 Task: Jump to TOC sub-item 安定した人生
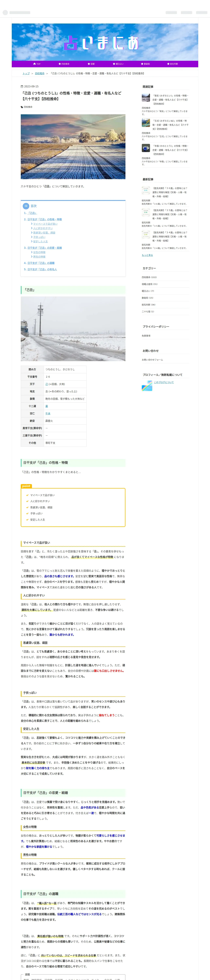point(40,242)
